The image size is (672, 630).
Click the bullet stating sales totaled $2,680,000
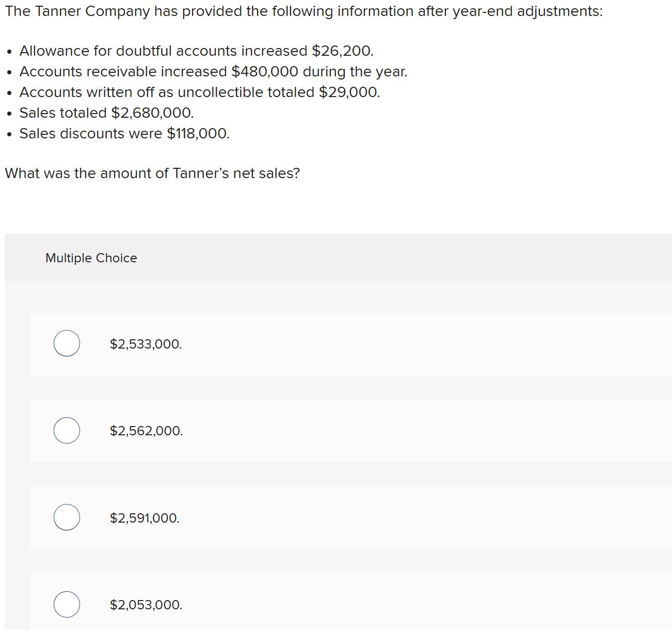(106, 113)
